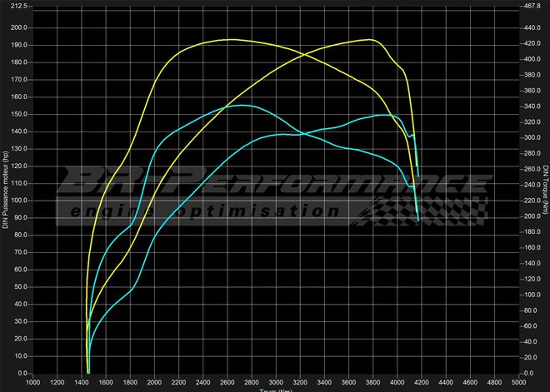Click the 100.0 tick on hp axis
This screenshot has height=392, width=550.
coord(18,201)
